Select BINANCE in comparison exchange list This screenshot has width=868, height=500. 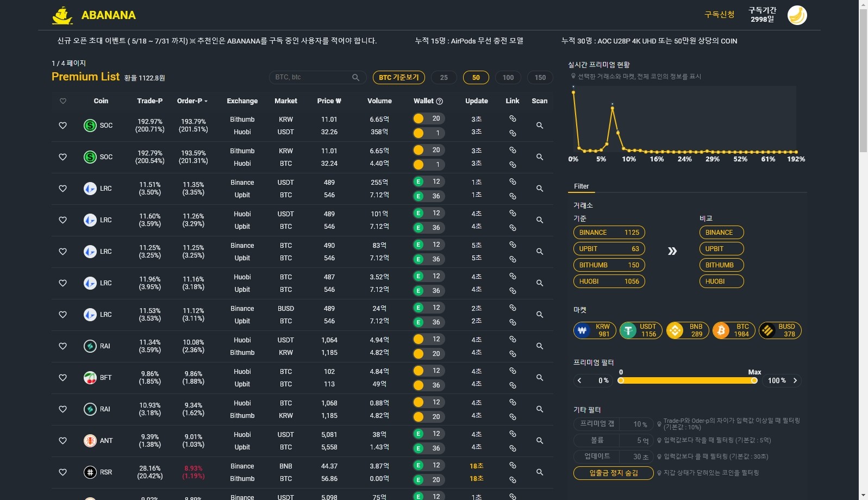[x=722, y=233]
